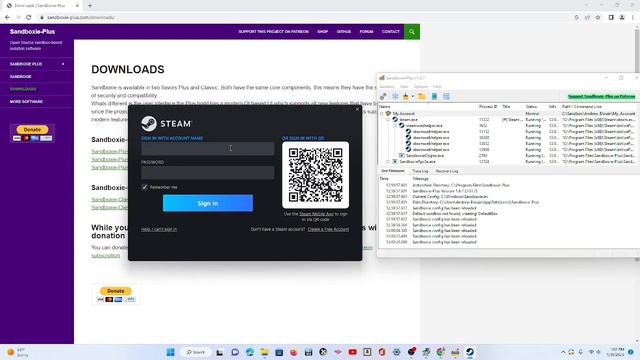The width and height of the screenshot is (640, 360).
Task: Open the Options menu in Sandboxie-Plus
Action: pyautogui.click(x=420, y=87)
